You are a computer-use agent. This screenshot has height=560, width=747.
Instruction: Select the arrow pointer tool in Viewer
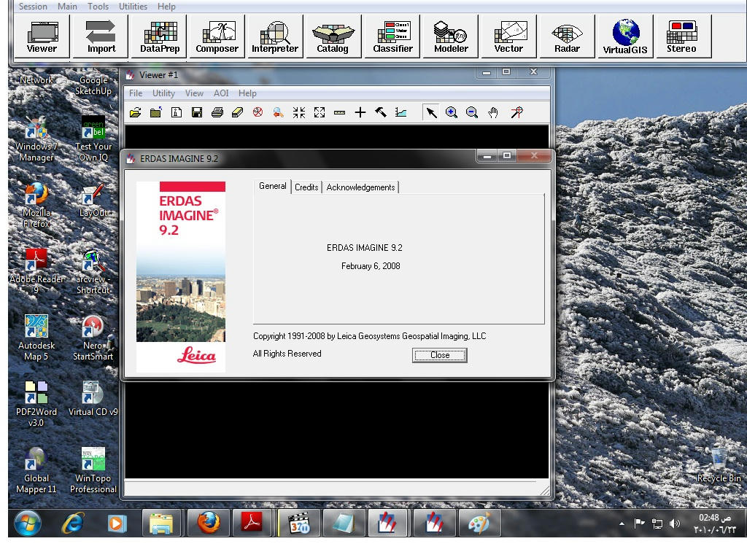(x=431, y=112)
